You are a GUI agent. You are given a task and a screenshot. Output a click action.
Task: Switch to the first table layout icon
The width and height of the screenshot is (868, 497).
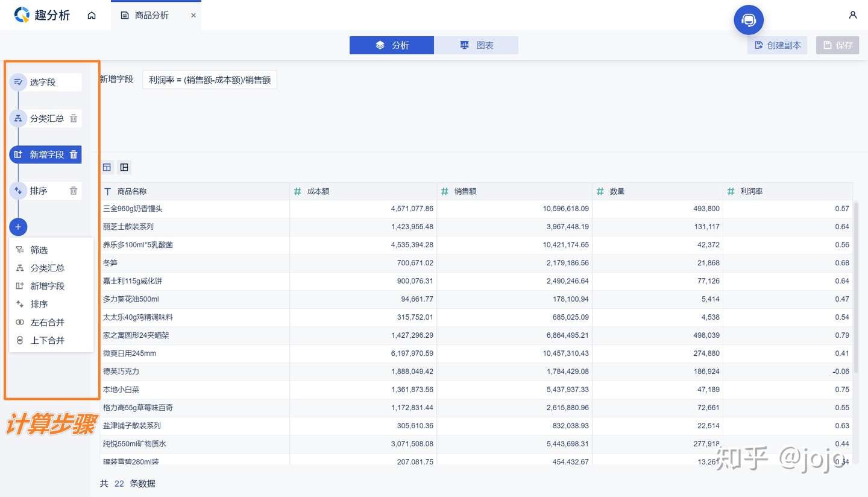point(107,167)
